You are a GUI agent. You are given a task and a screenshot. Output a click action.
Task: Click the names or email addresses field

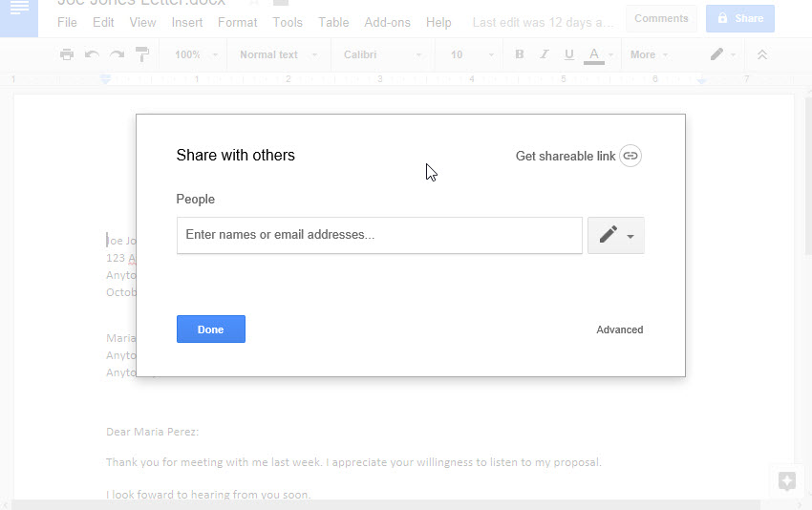(x=379, y=235)
